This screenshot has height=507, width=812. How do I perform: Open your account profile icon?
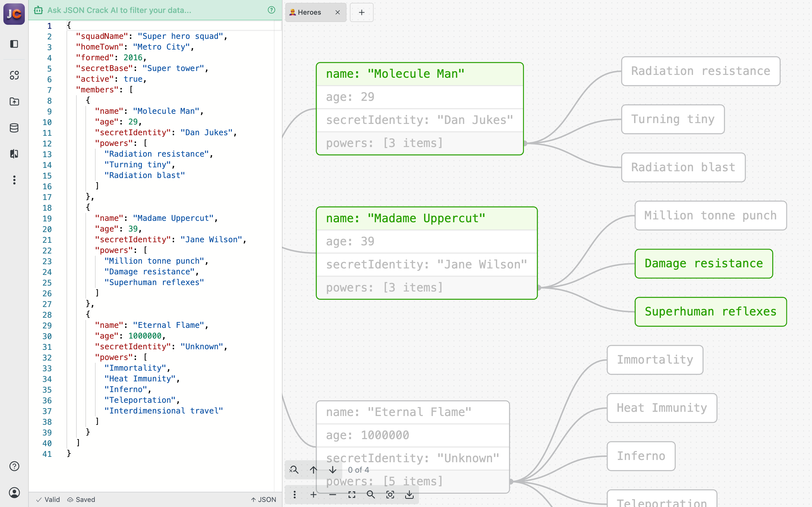pos(14,493)
